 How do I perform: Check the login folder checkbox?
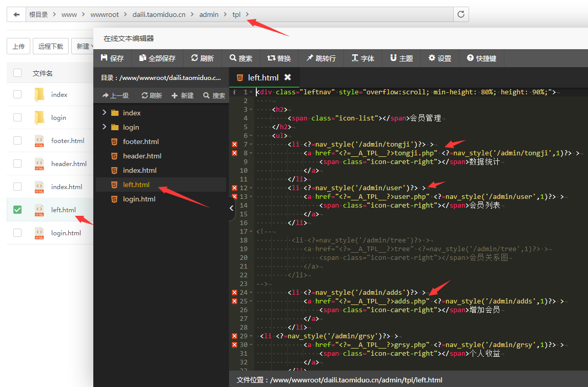point(17,117)
